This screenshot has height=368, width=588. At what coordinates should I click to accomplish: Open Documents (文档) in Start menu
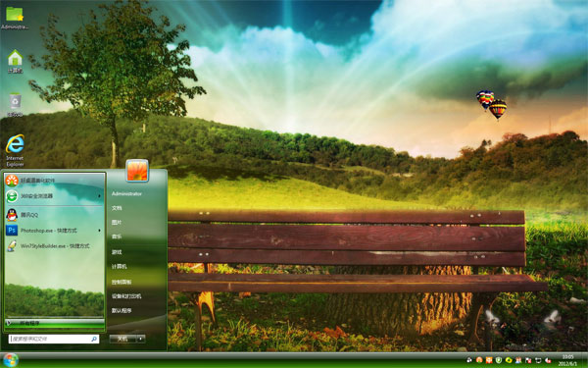[x=117, y=208]
